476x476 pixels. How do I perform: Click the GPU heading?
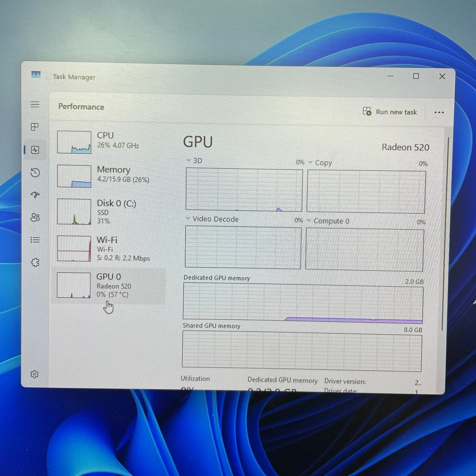198,142
